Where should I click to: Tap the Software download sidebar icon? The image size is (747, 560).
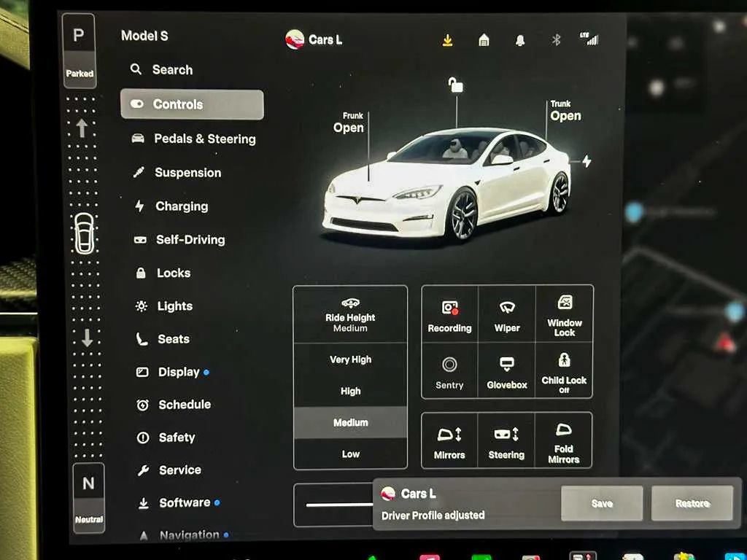click(x=144, y=503)
